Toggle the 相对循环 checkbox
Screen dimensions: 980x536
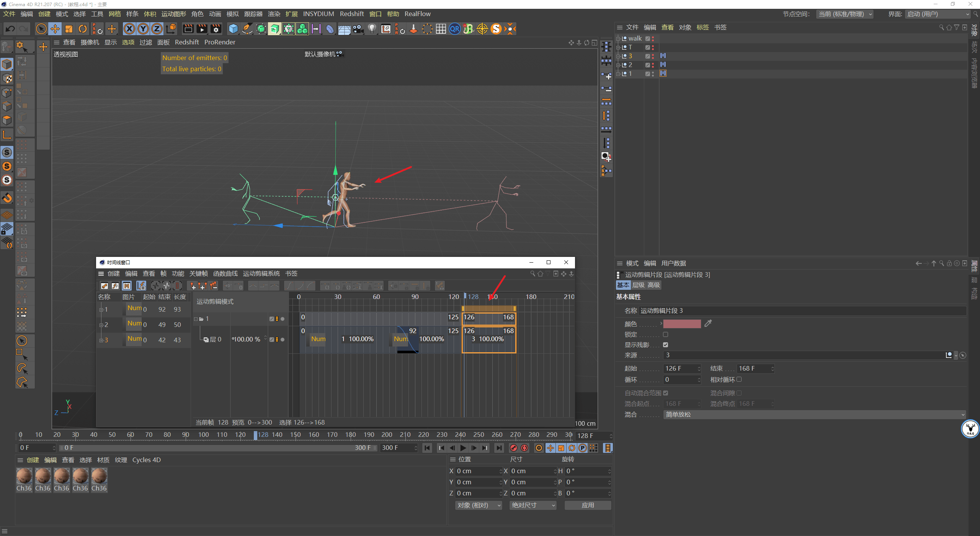[x=739, y=379]
